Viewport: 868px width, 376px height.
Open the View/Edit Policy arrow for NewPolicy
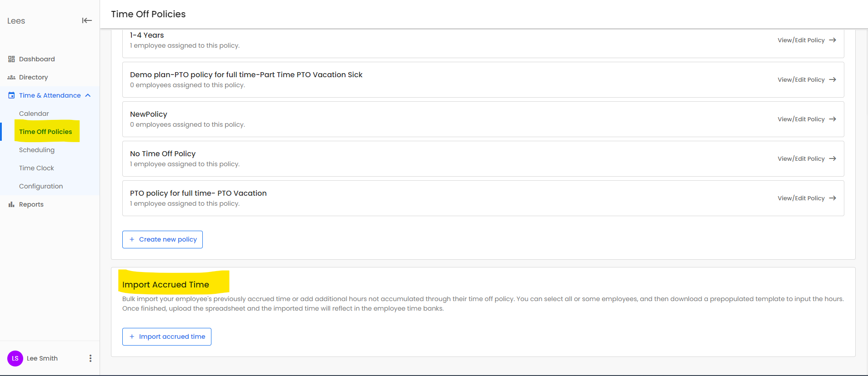(833, 119)
